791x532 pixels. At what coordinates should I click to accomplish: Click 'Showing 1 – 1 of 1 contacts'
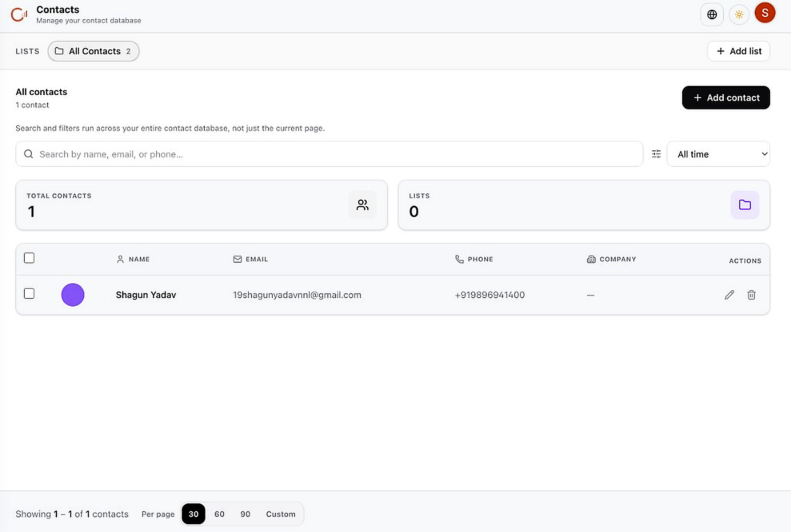point(72,514)
